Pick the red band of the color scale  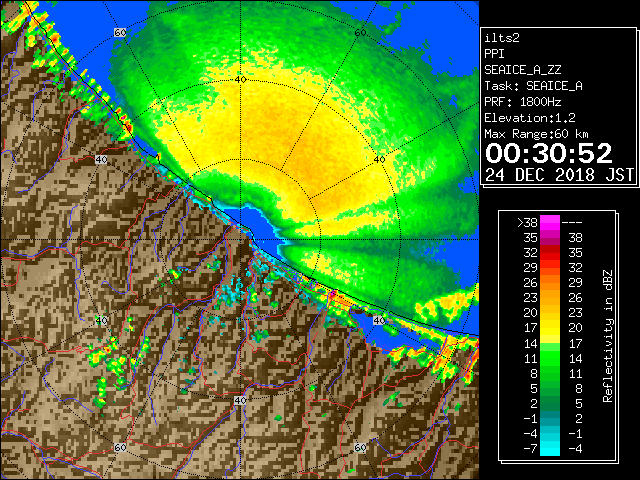(x=550, y=253)
